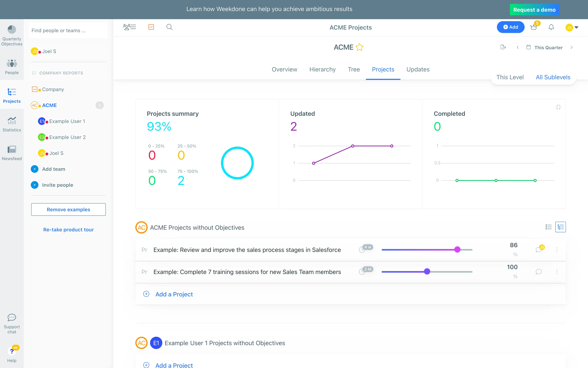The height and width of the screenshot is (368, 588).
Task: Click the export icon beside the quarter selector
Action: 503,47
